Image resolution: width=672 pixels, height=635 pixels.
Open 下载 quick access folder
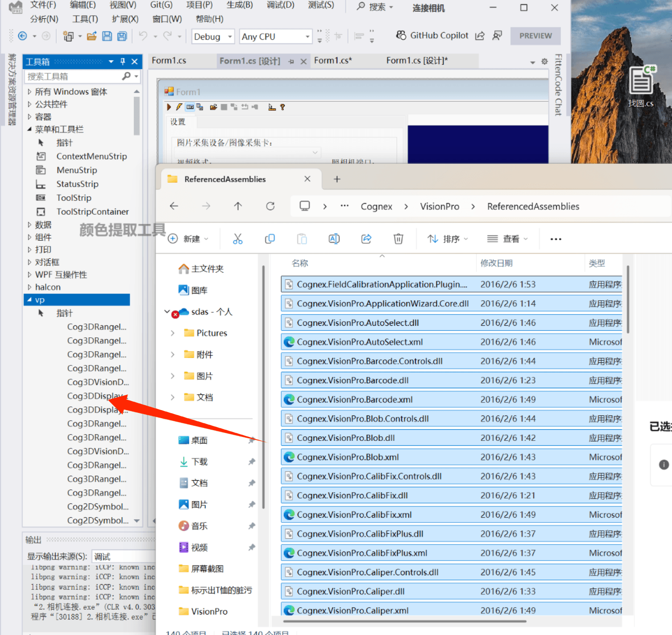point(193,461)
